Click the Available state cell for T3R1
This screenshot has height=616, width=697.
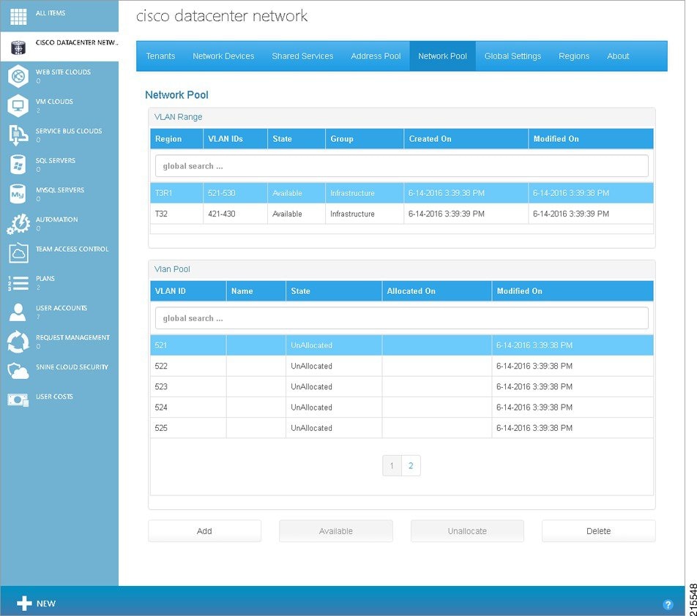[x=297, y=193]
